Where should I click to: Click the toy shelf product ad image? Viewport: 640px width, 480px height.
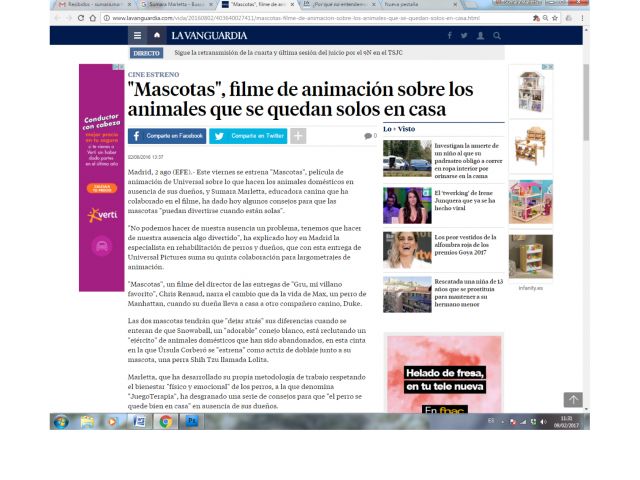[530, 256]
